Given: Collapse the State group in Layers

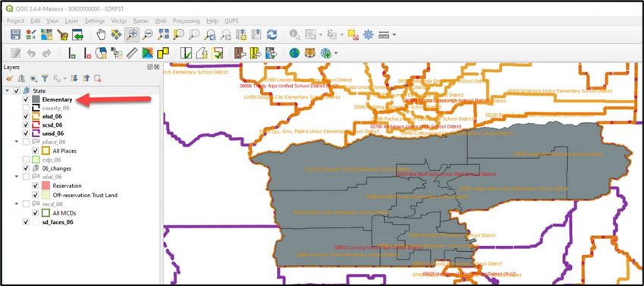Looking at the screenshot, I should point(8,91).
